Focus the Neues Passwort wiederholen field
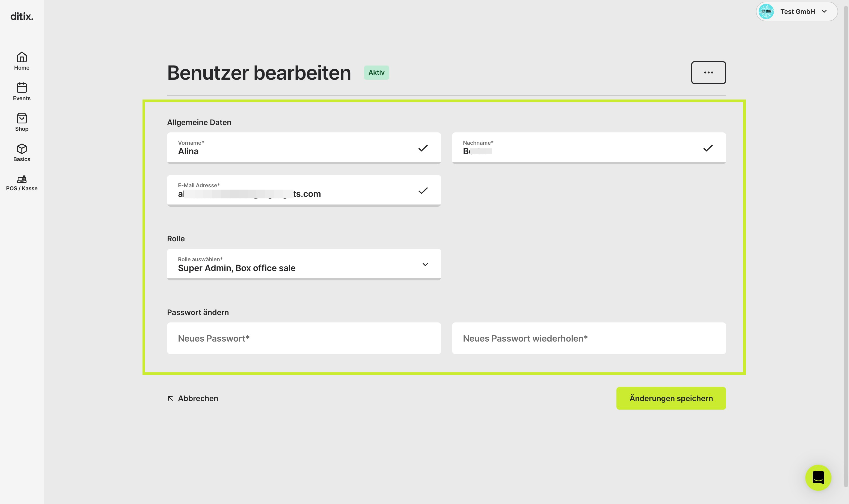 [589, 338]
